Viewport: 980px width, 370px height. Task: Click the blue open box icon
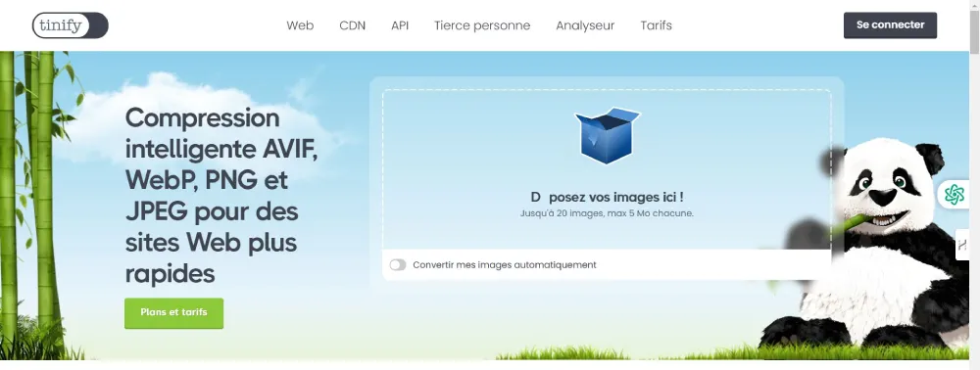(608, 135)
